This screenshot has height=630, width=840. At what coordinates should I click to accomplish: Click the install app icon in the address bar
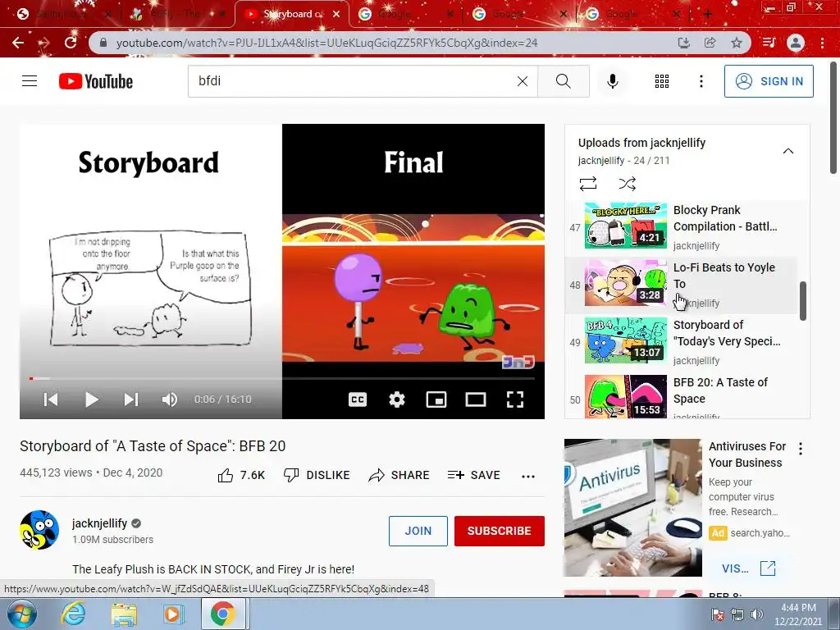point(683,43)
